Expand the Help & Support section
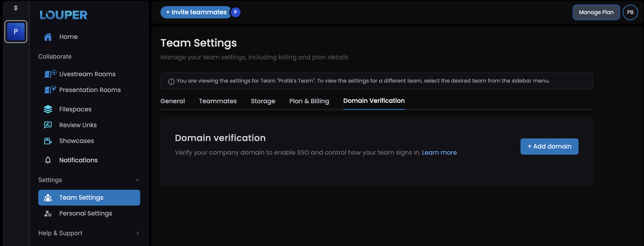Viewport: 644px width, 246px height. tap(137, 233)
